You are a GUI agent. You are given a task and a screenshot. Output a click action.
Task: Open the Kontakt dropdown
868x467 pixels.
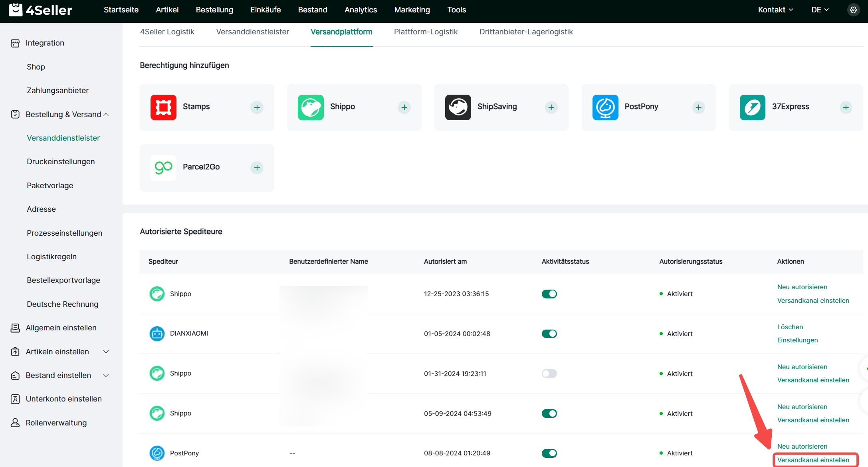[x=775, y=10]
